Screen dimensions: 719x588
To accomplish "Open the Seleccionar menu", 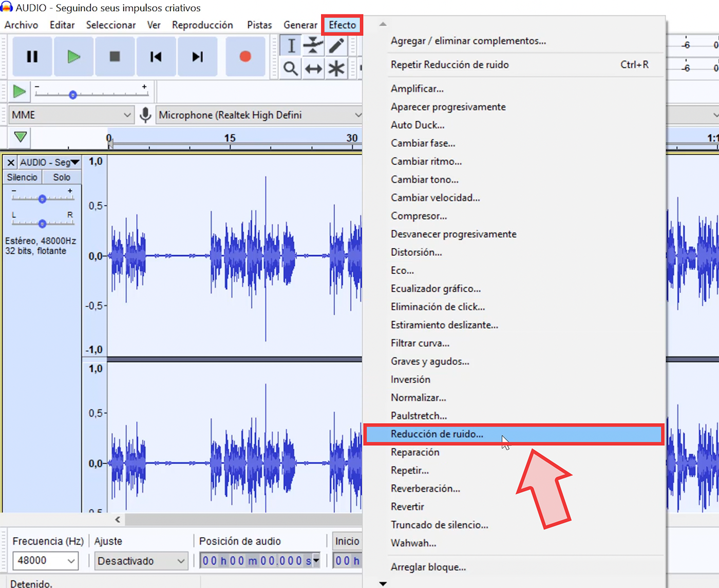I will [111, 25].
